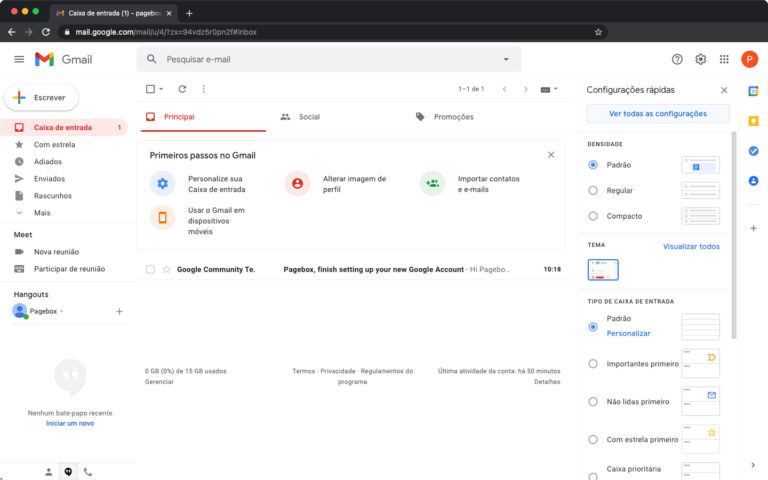The height and width of the screenshot is (480, 768).
Task: Get add-ons plus icon in side panel
Action: pyautogui.click(x=753, y=228)
